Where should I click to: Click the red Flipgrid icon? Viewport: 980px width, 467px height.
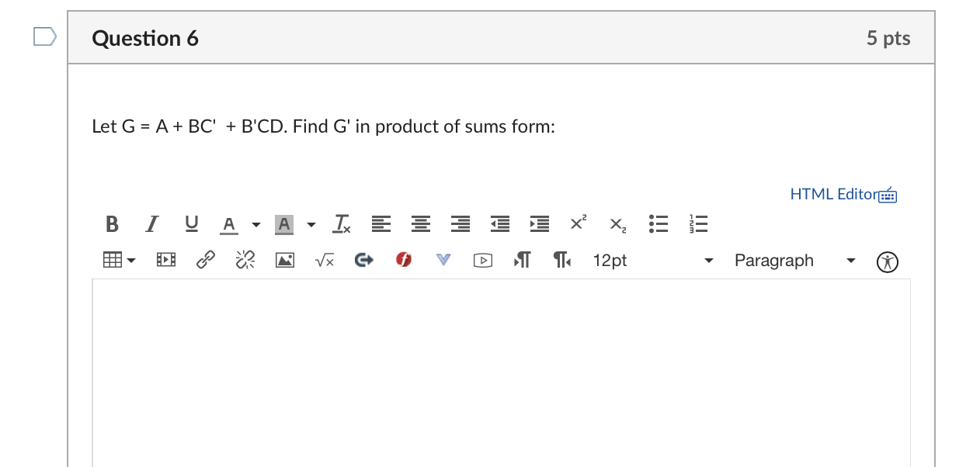(403, 260)
